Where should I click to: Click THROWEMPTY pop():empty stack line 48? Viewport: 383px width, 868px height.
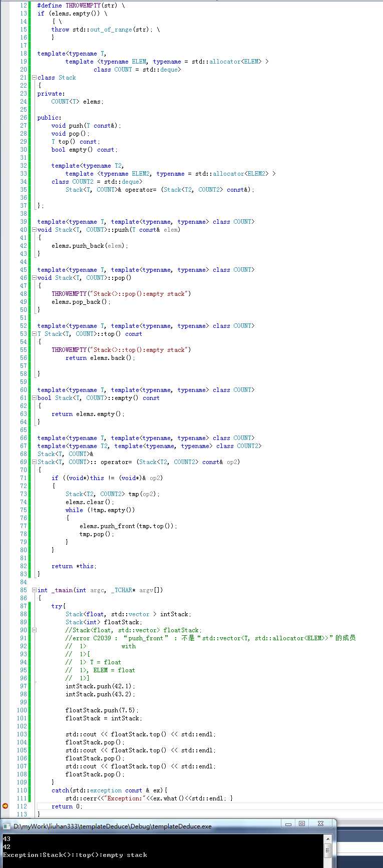(121, 294)
